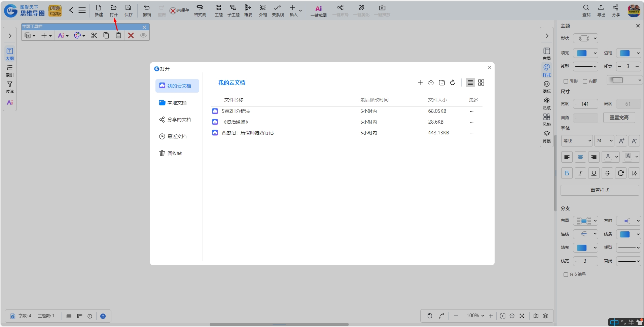Pick the topic 边框 border color

629,53
